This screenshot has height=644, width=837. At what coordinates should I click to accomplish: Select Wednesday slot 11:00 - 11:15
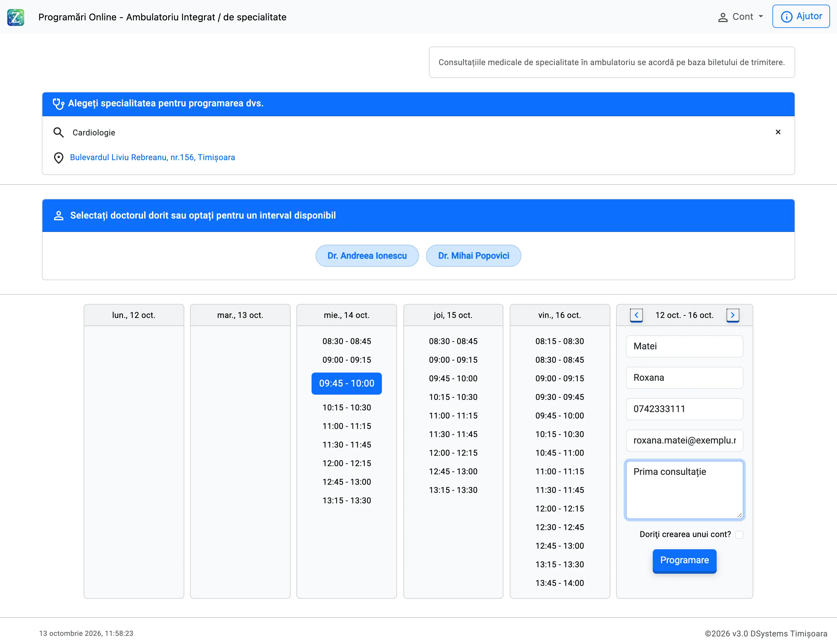pos(347,426)
